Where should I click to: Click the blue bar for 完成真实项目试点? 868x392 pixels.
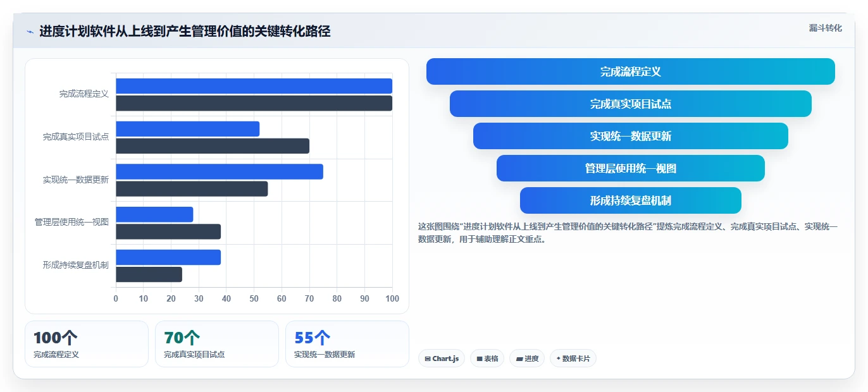click(187, 129)
